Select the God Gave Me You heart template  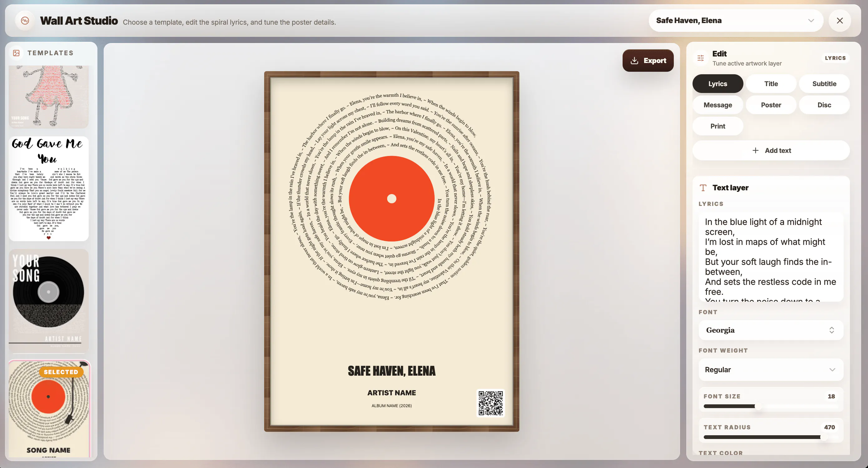[x=48, y=188]
